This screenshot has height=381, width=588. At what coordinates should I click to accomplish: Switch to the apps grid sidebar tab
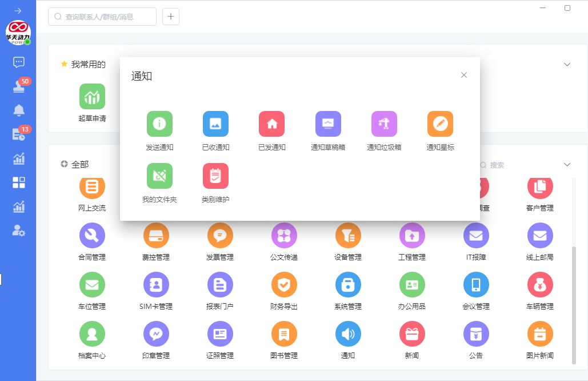[19, 182]
